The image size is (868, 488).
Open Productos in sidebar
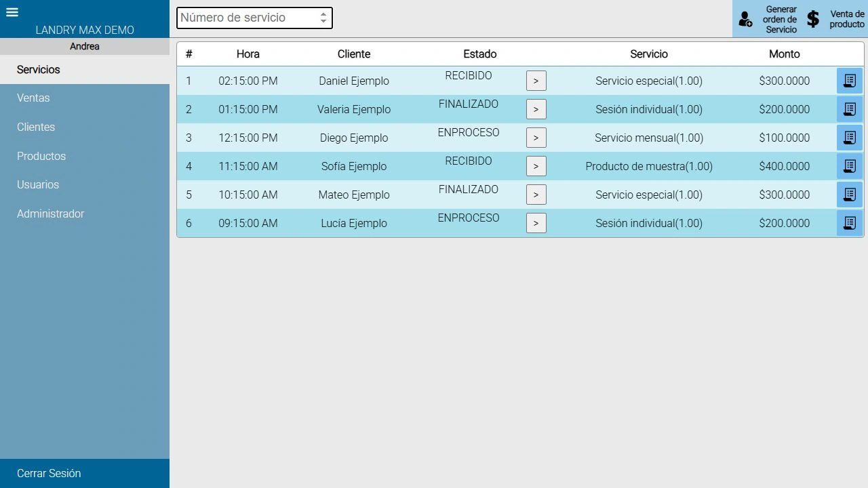pos(85,156)
